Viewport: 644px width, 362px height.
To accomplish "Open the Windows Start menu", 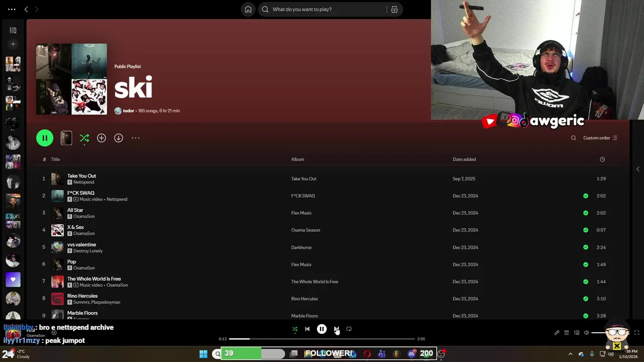I will (x=203, y=354).
